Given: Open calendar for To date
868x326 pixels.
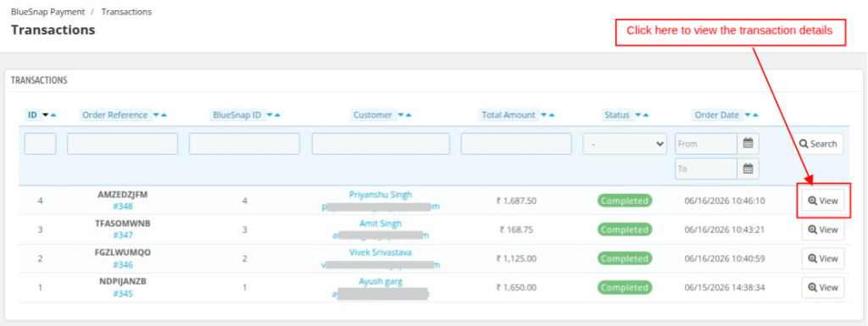Looking at the screenshot, I should click(748, 169).
